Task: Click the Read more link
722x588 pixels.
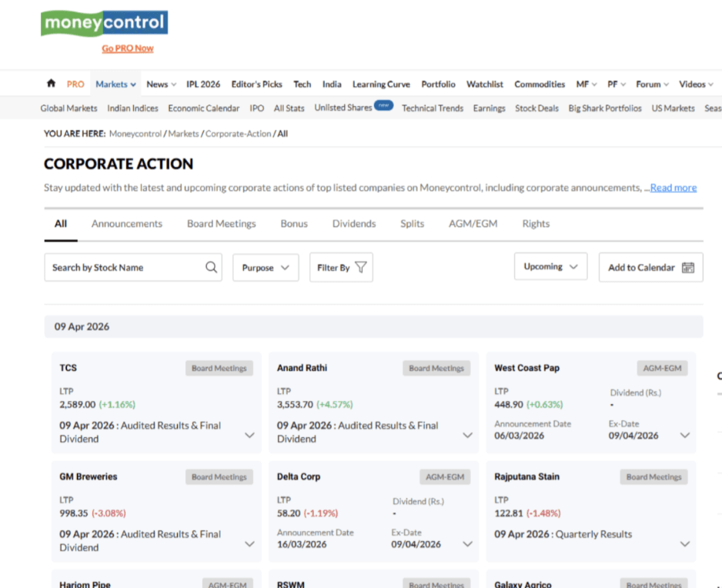Action: (674, 188)
